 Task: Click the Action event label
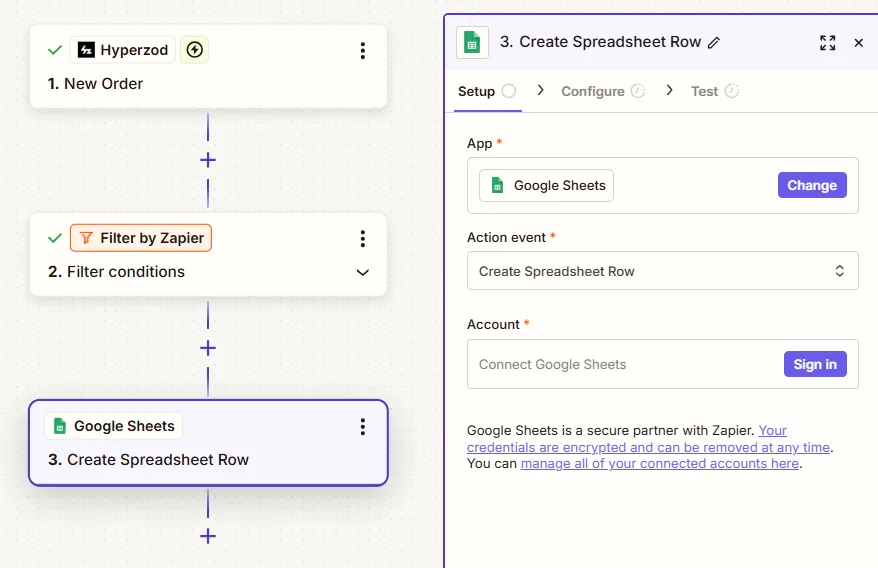(x=506, y=238)
